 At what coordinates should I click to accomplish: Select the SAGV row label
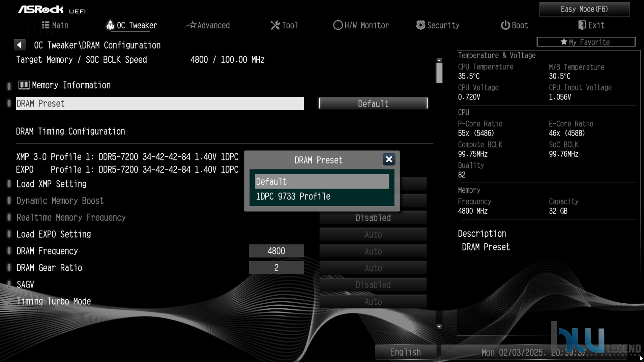coord(25,285)
